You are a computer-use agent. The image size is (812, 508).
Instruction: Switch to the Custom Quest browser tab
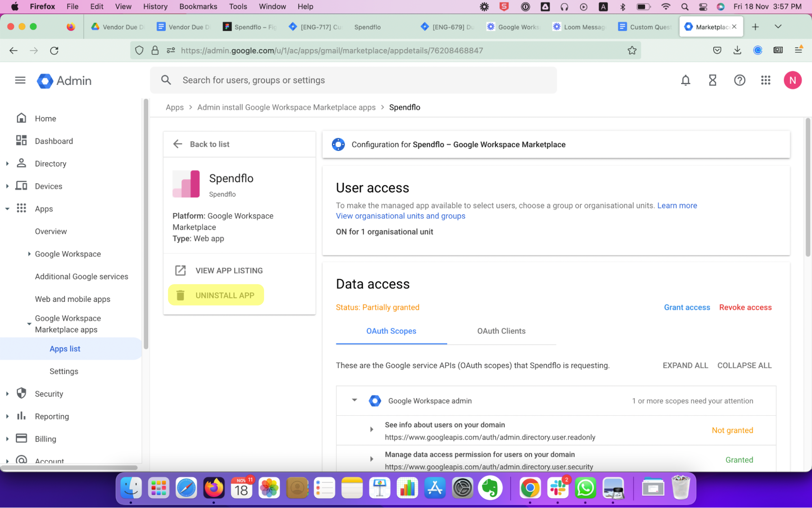pos(645,27)
